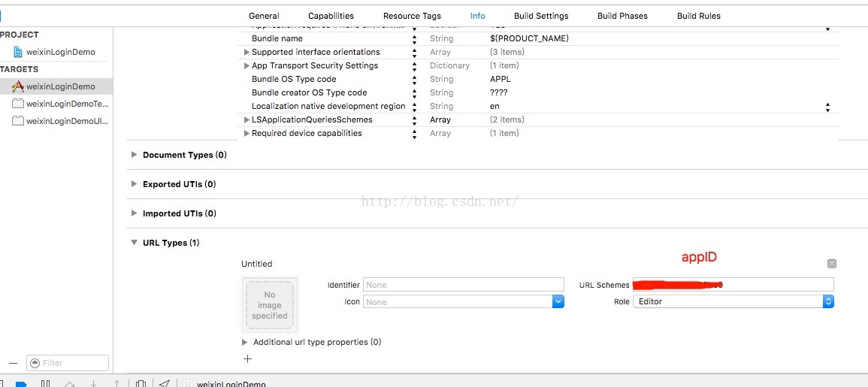
Task: Toggle breakpoints activation in debug bar
Action: tap(21, 384)
